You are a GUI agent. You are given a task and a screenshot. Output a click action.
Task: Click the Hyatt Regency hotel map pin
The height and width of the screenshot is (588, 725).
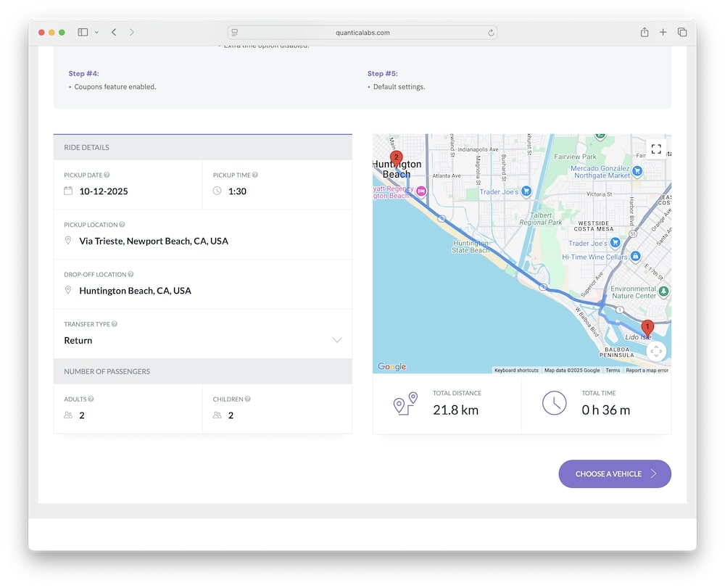click(x=420, y=191)
